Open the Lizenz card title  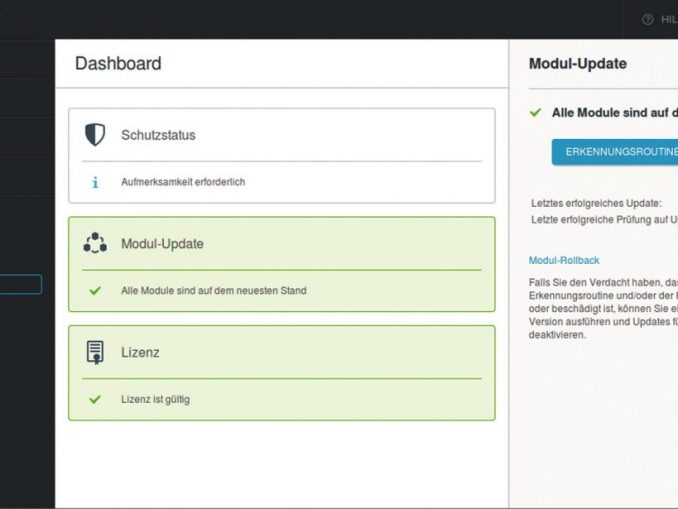(140, 352)
